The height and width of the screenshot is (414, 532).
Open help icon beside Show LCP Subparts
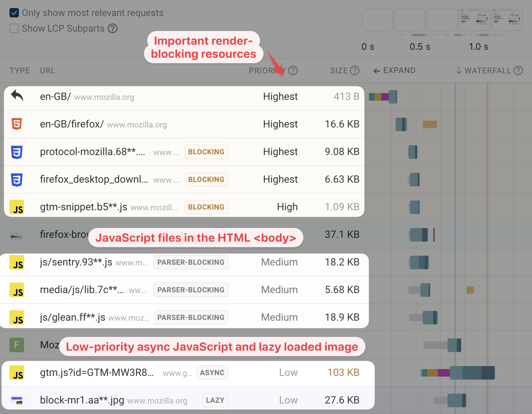[x=113, y=28]
